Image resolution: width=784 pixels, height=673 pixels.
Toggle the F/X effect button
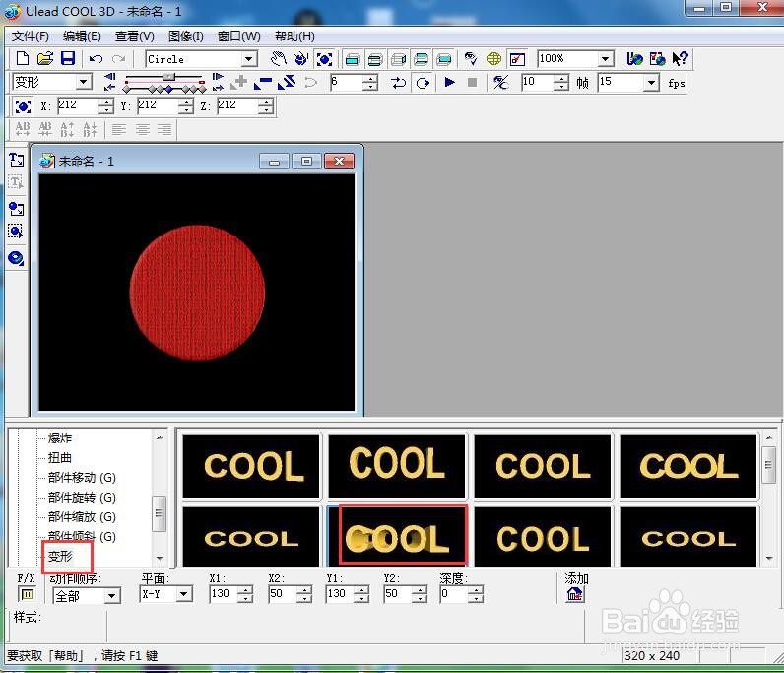point(27,594)
